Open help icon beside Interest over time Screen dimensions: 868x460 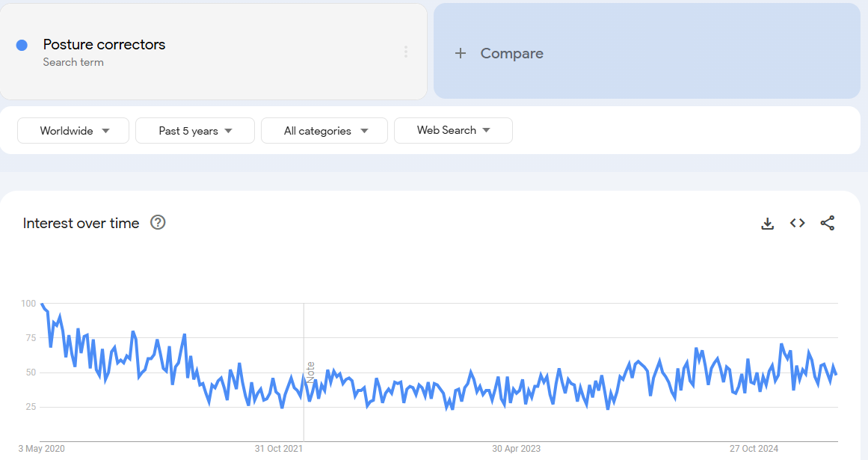[x=158, y=223]
